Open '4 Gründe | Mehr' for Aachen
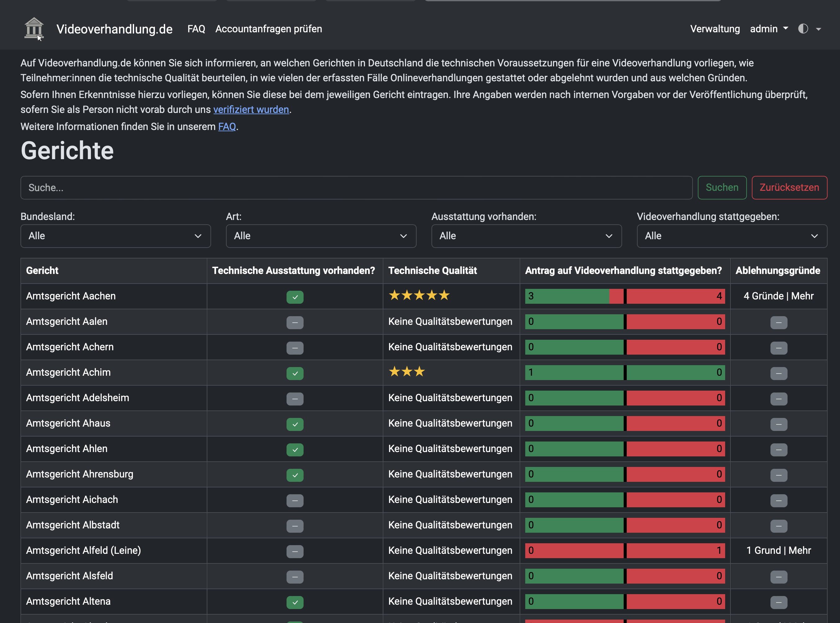 point(779,296)
